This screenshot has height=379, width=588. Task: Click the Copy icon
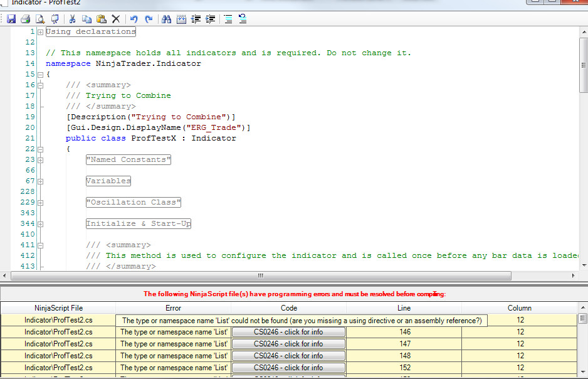tap(87, 19)
